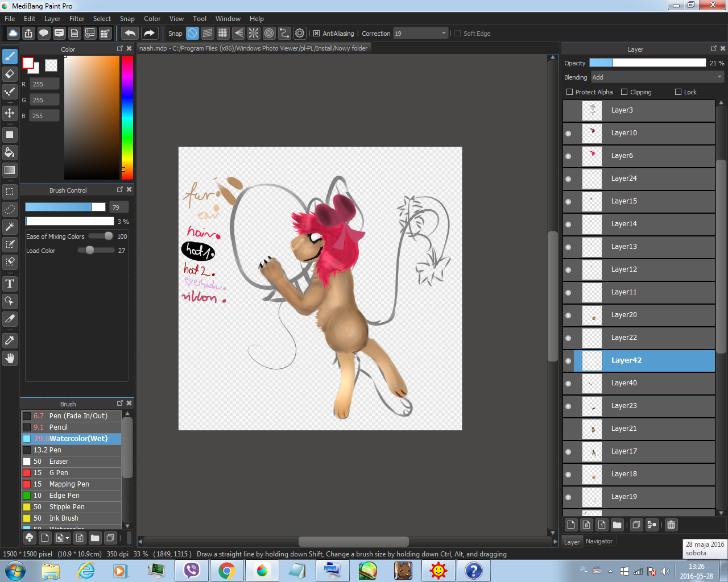This screenshot has height=582, width=728.
Task: Add a new layer folder
Action: click(x=617, y=525)
